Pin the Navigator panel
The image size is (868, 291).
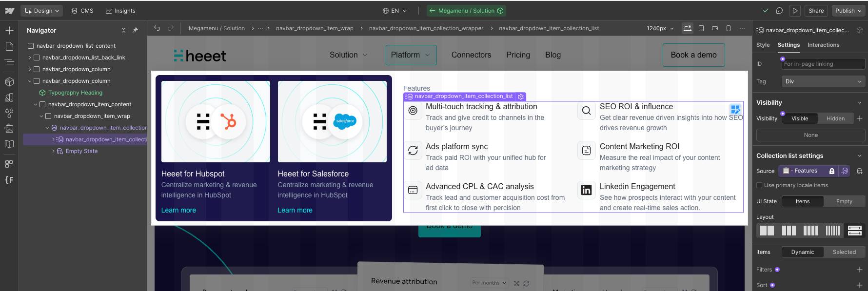tap(136, 30)
